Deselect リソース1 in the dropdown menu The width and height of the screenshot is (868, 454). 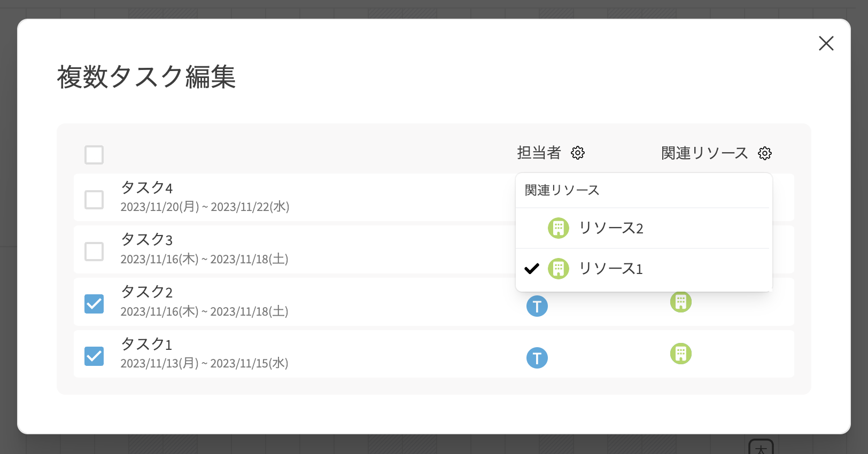point(611,269)
